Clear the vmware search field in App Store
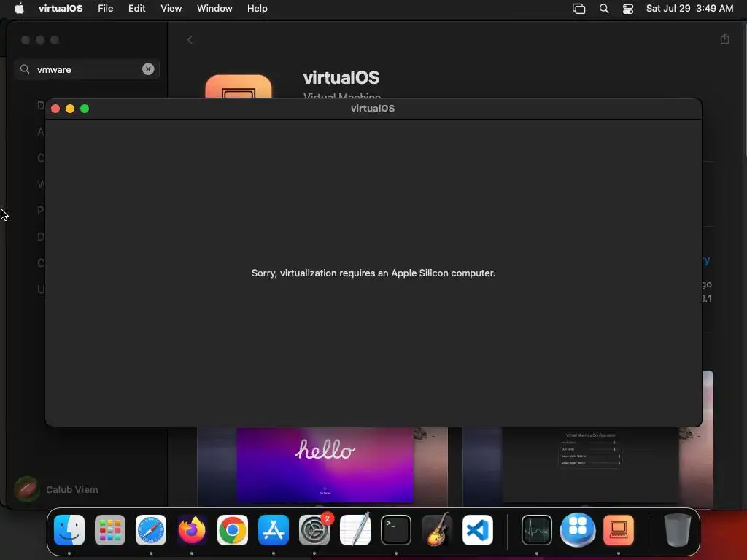Image resolution: width=747 pixels, height=560 pixels. click(x=148, y=69)
